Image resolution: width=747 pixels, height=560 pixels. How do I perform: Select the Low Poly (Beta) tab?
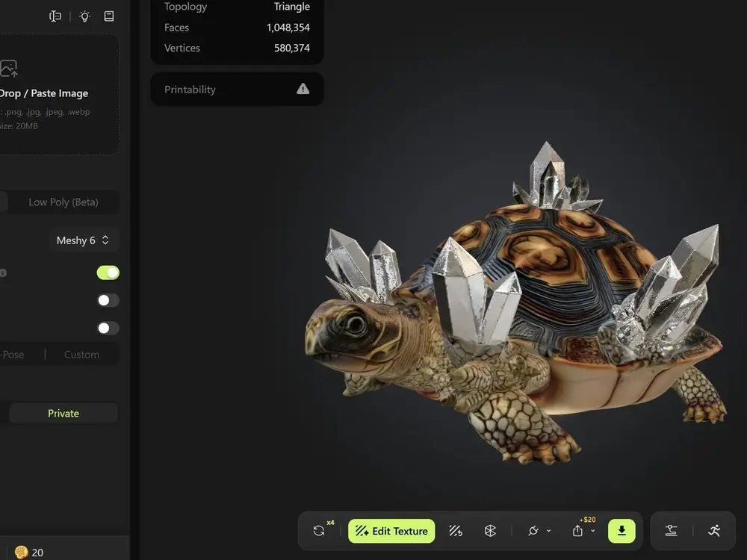click(63, 202)
